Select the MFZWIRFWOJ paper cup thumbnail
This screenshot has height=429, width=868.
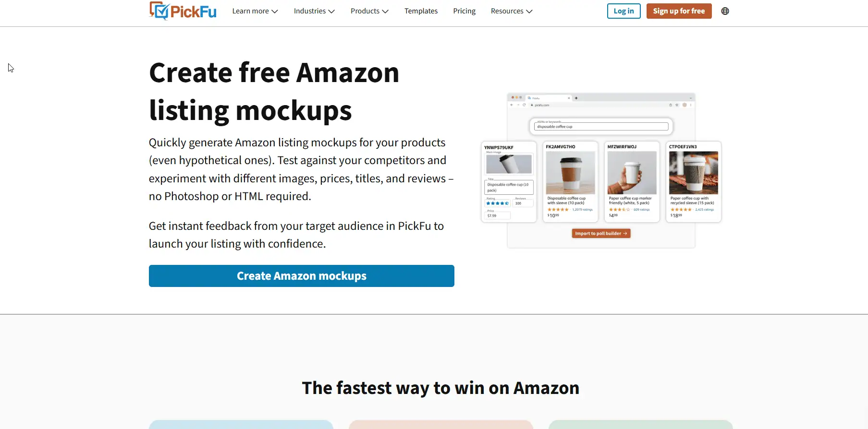pyautogui.click(x=632, y=173)
